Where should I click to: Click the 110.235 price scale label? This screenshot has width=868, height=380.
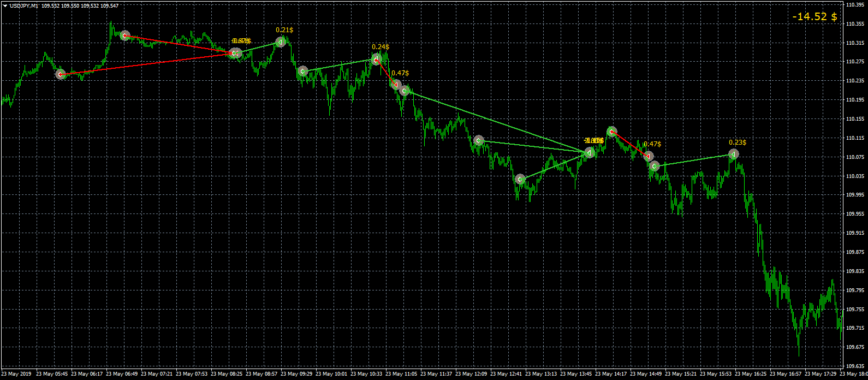coord(854,81)
